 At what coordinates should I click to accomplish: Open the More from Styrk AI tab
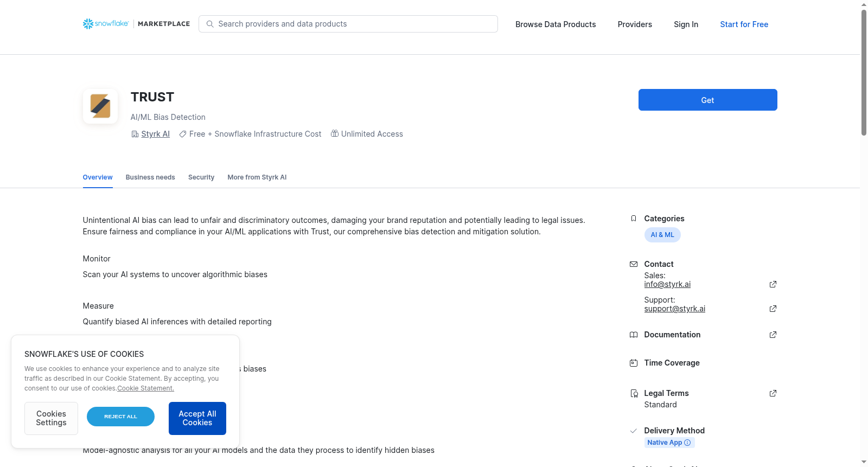click(x=257, y=177)
